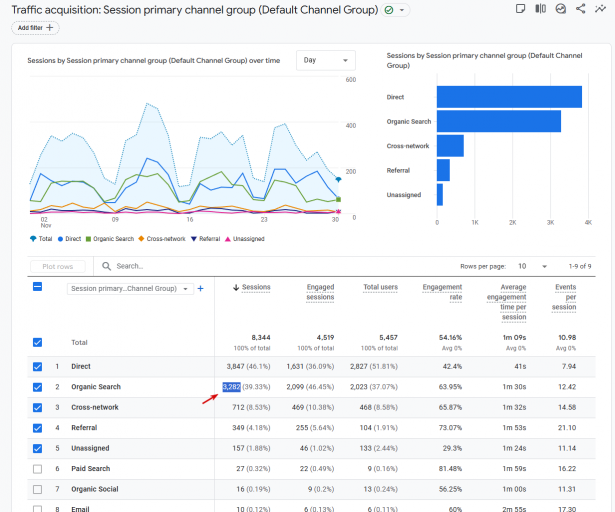Click the Direct bar in bar chart

point(509,97)
